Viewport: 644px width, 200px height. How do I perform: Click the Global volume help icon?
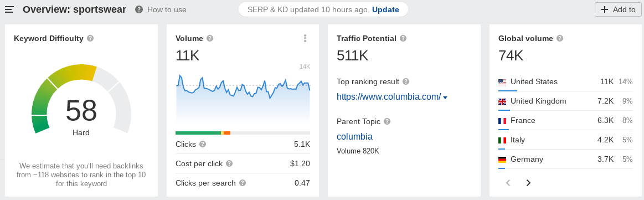pos(560,38)
